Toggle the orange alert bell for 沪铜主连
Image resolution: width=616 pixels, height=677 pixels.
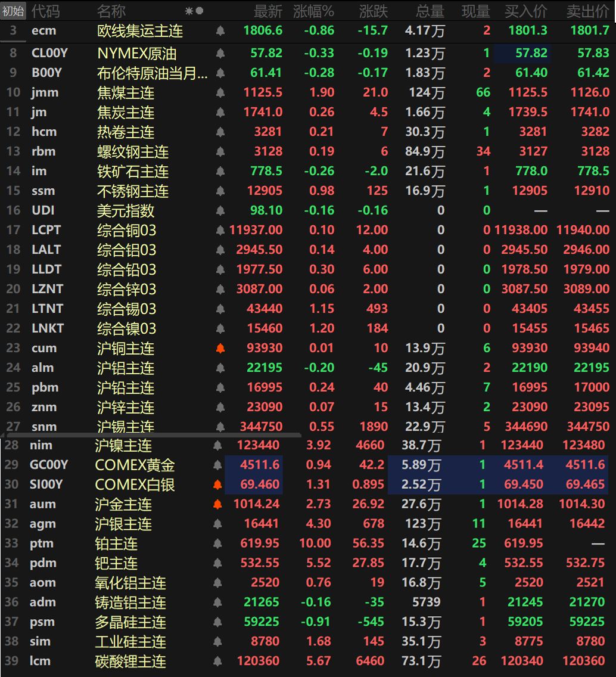pyautogui.click(x=220, y=349)
